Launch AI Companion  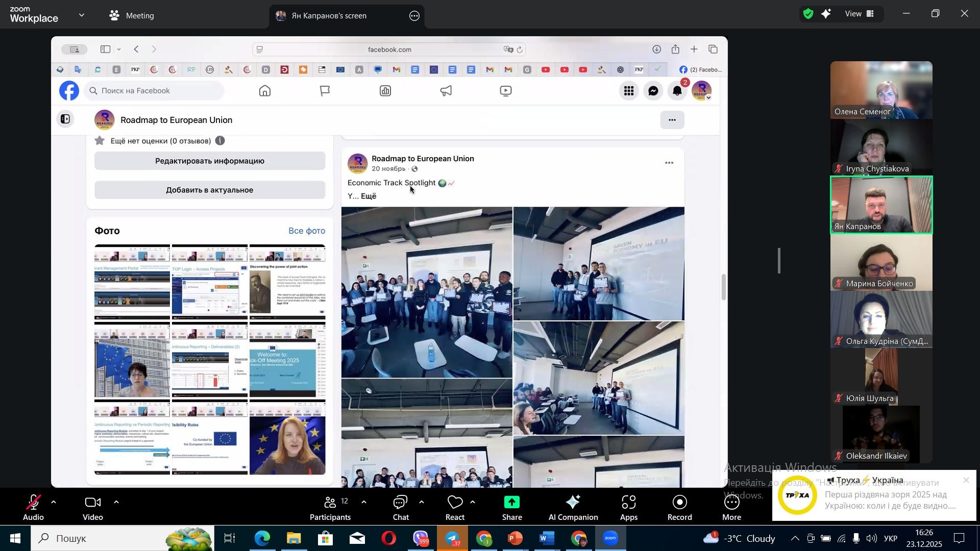point(573,507)
